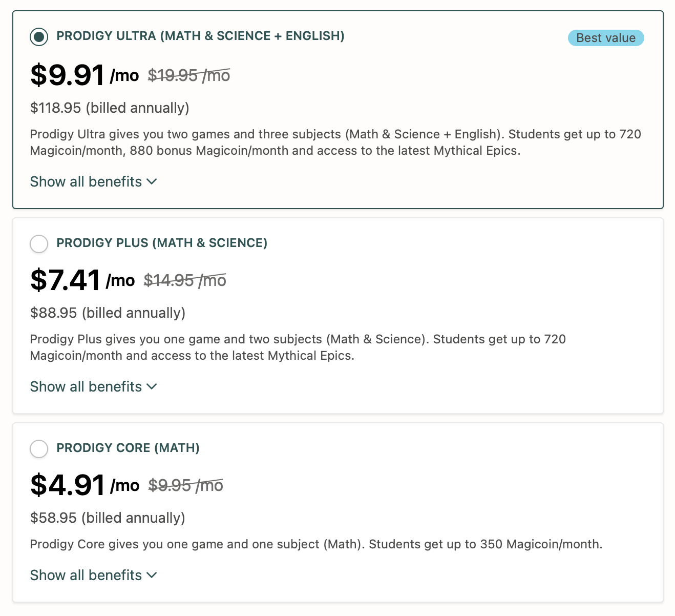Expand Show all benefits under Prodigy Core
Screen dimensions: 675x616
86,576
